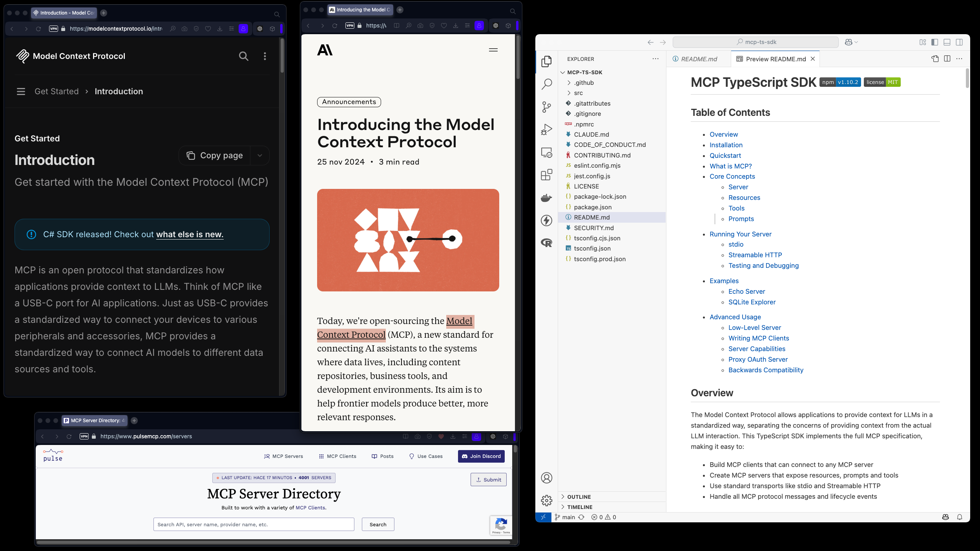This screenshot has width=980, height=551.
Task: Split the VS Code editor right
Action: tap(947, 59)
